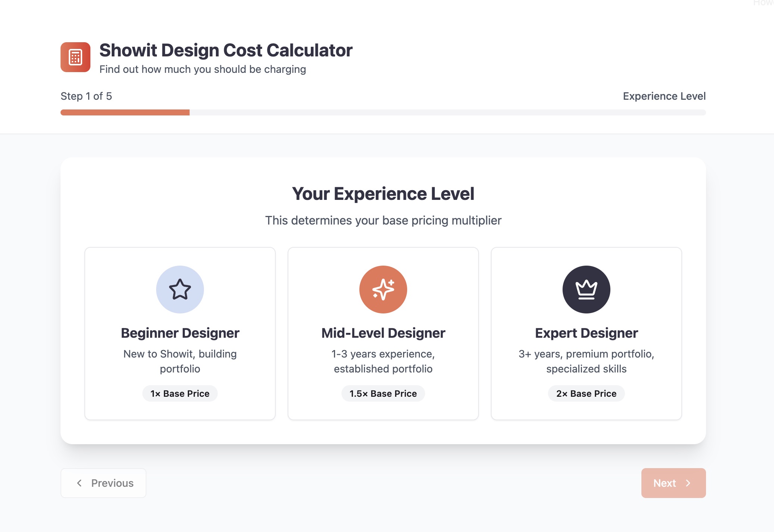Pick the Expert Designer title
The image size is (774, 532).
pos(586,333)
